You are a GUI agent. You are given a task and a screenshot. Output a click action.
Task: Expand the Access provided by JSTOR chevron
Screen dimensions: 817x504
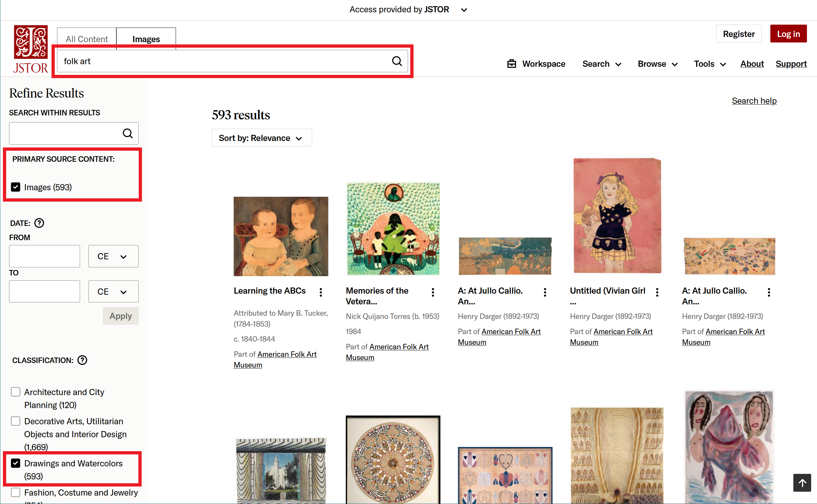(x=464, y=10)
